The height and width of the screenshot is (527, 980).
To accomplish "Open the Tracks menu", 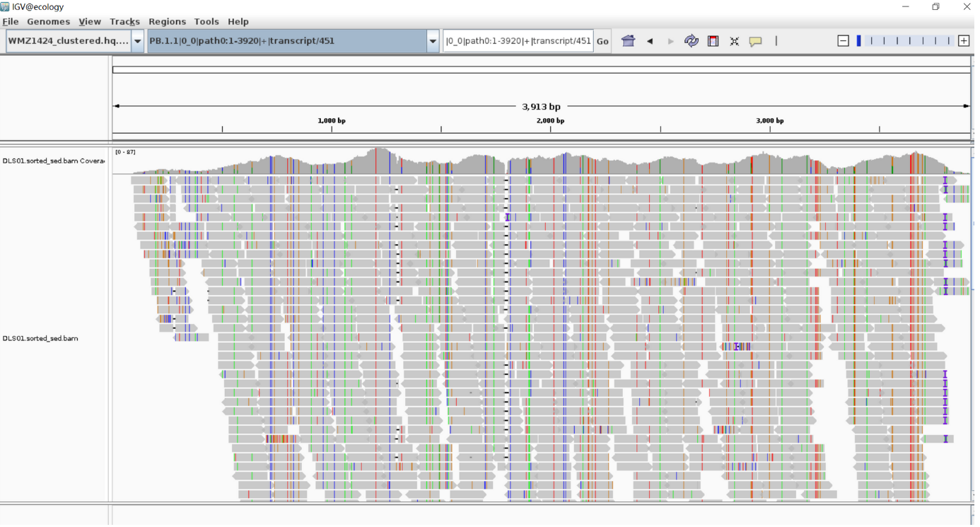I will click(x=124, y=21).
